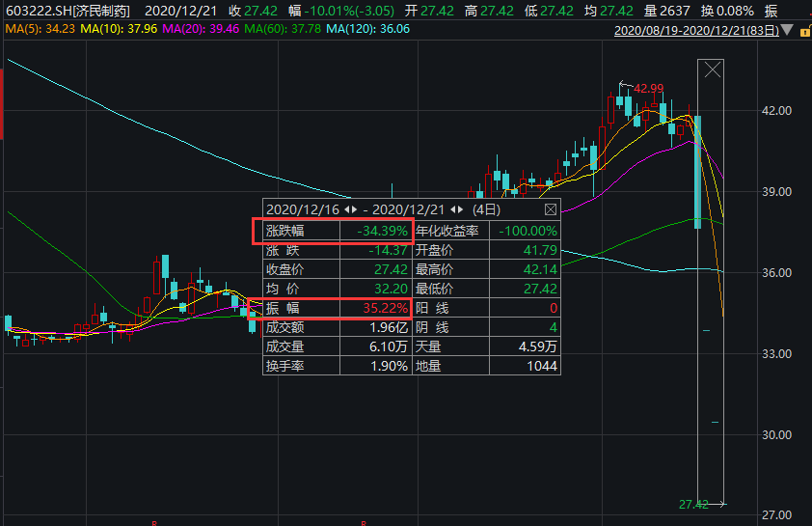The image size is (812, 526).
Task: Click the X on the selection rectangle
Action: pyautogui.click(x=713, y=69)
